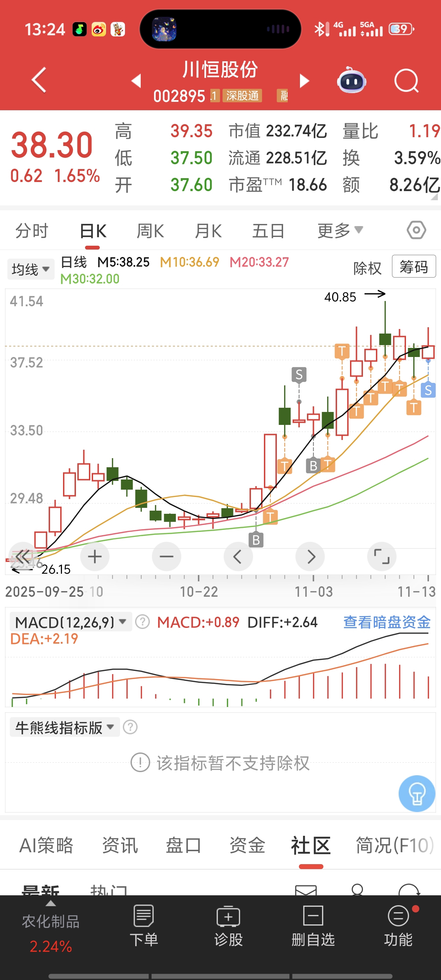441x980 pixels.
Task: Tap the S sell marker near 10-30
Action: coord(299,375)
